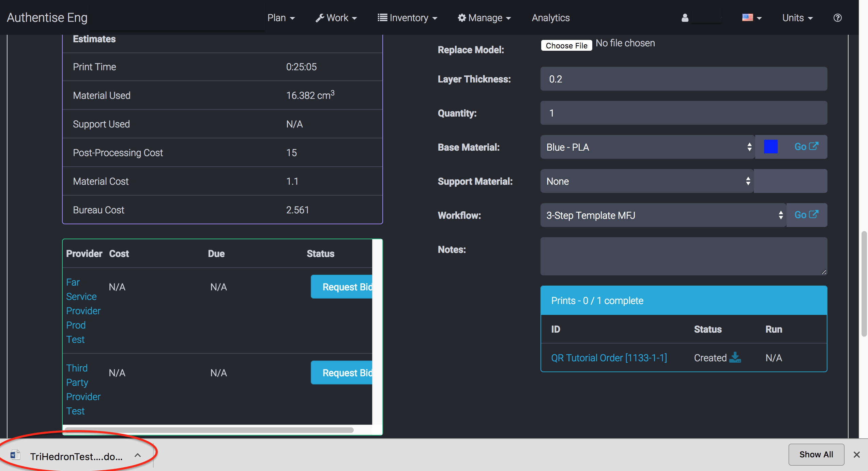
Task: Click the user profile icon in navbar
Action: pyautogui.click(x=685, y=18)
